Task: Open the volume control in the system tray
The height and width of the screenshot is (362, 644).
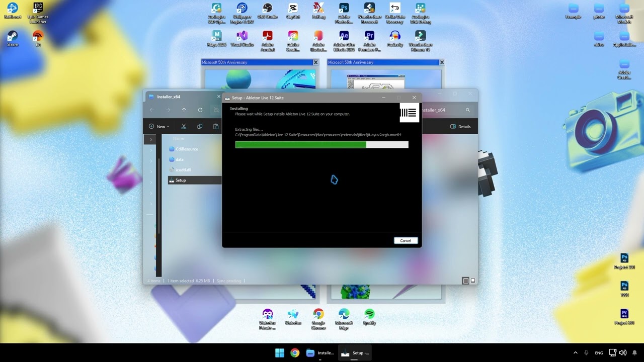Action: click(623, 353)
